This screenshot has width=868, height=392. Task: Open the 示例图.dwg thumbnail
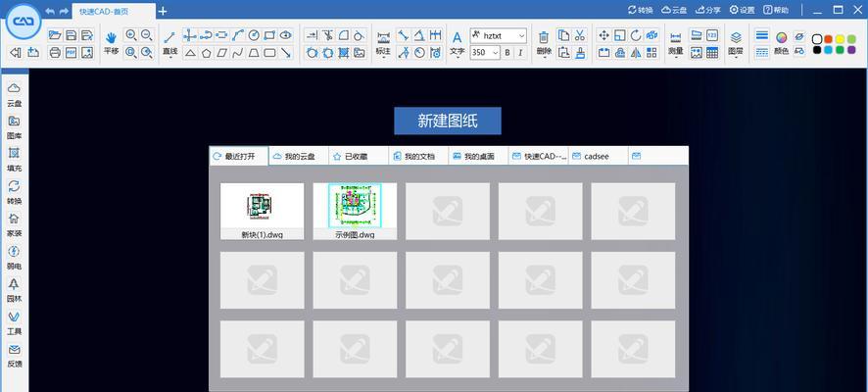[355, 211]
